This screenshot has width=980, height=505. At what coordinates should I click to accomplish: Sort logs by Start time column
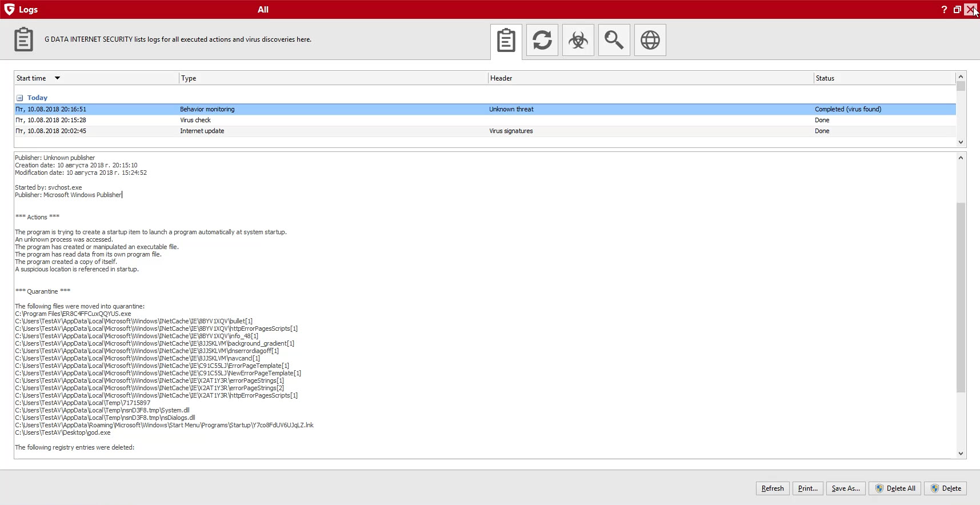[x=96, y=78]
